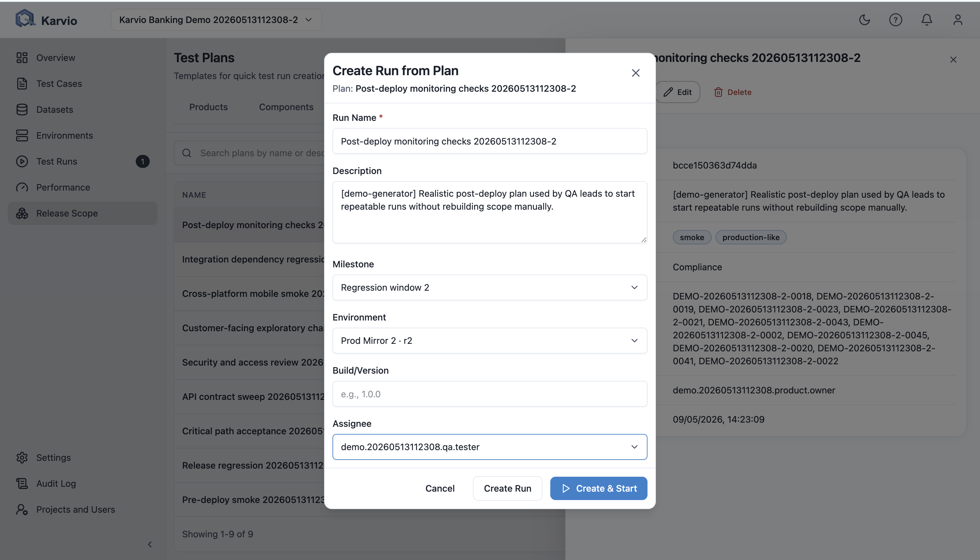Click the Run Name input field
This screenshot has width=980, height=560.
tap(490, 141)
